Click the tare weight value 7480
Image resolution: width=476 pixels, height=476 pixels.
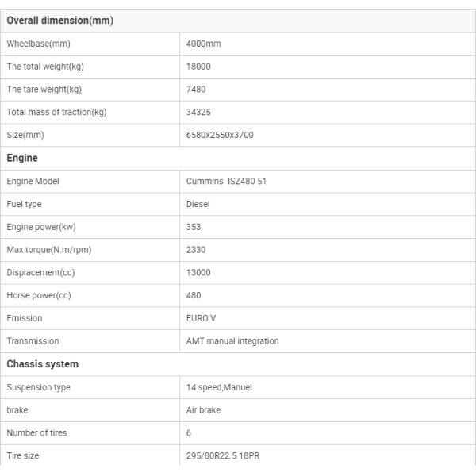coord(196,90)
